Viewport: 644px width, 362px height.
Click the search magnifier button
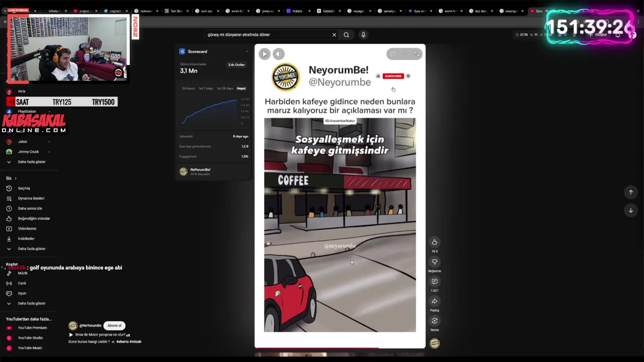coord(346,35)
